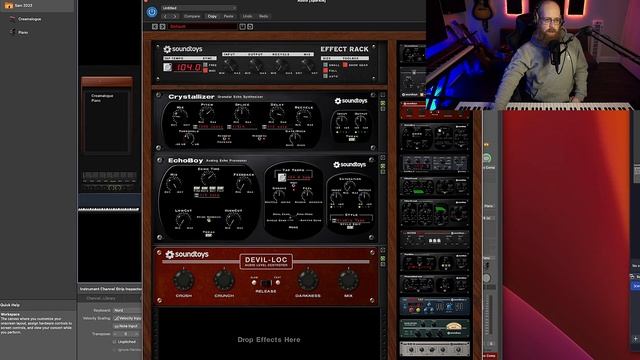Toggle EchoBoy bypass green side icon
This screenshot has width=640, height=360.
point(383,167)
